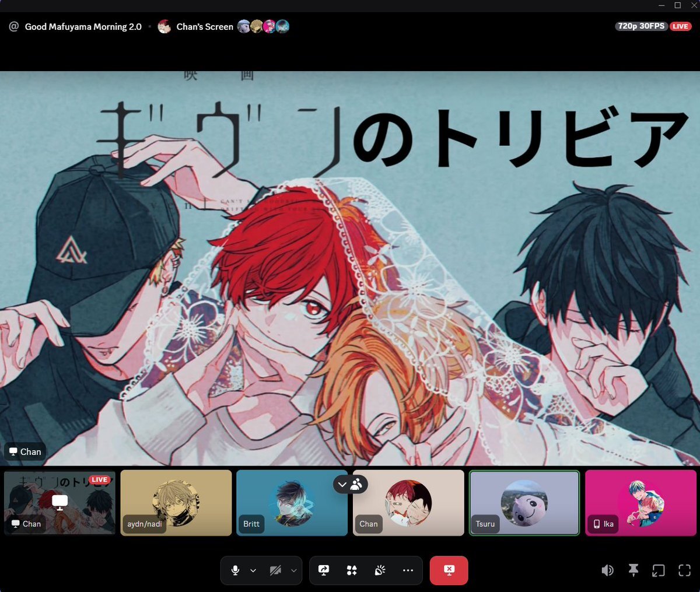The width and height of the screenshot is (700, 592).
Task: Minimize the Discord window
Action: pos(661,5)
